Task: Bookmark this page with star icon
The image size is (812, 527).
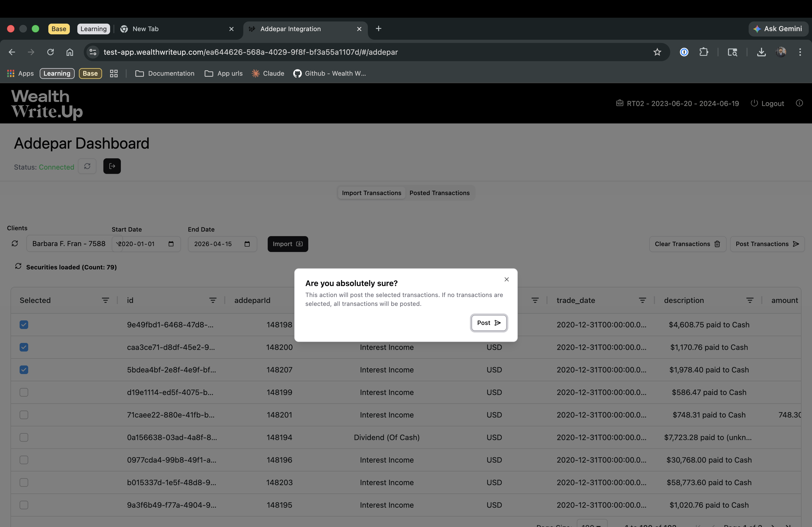Action: click(x=657, y=52)
